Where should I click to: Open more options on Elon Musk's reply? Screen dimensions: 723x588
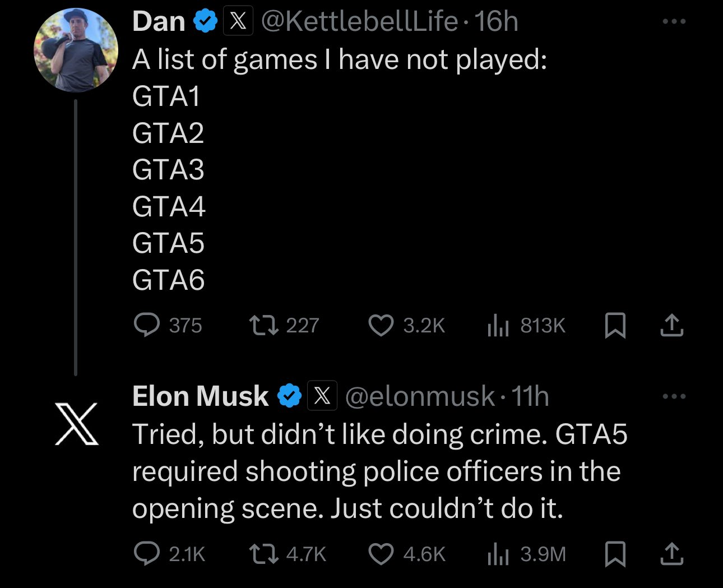pyautogui.click(x=674, y=396)
